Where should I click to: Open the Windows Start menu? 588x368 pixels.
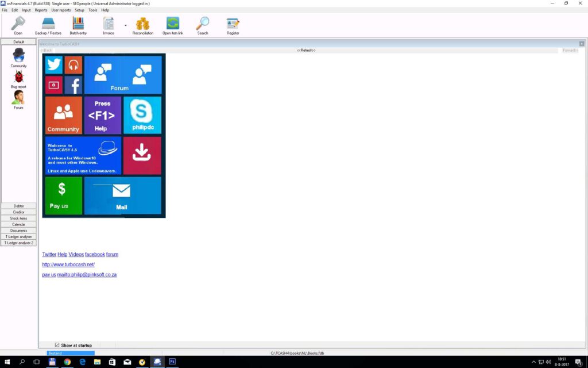pyautogui.click(x=7, y=362)
